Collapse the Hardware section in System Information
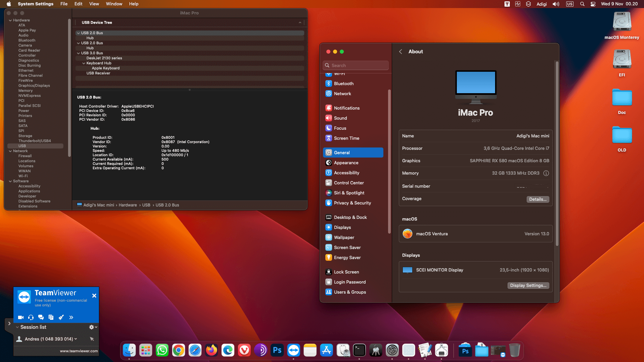Image resolution: width=644 pixels, height=362 pixels. pyautogui.click(x=10, y=20)
